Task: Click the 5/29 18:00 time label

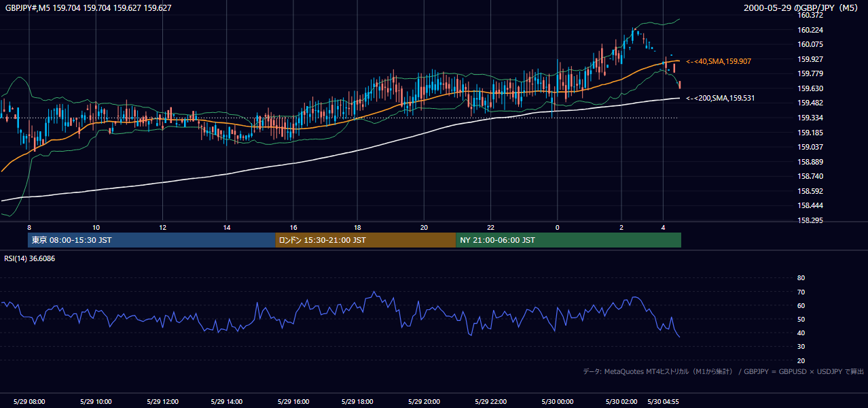Action: tap(358, 401)
